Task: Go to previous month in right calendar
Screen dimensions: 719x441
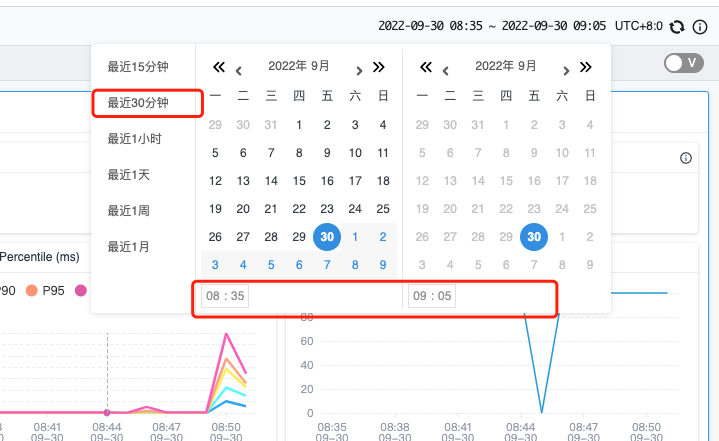Action: pyautogui.click(x=445, y=71)
